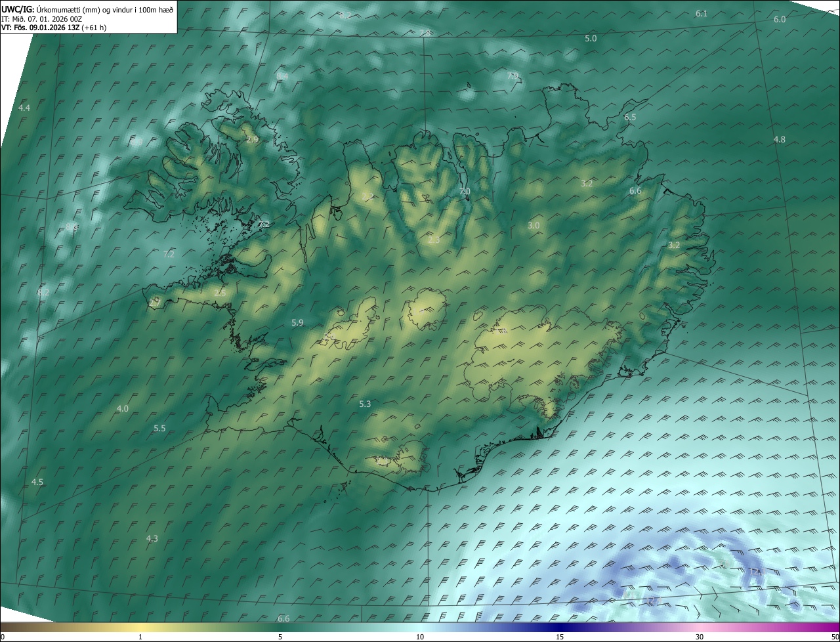The width and height of the screenshot is (840, 642).
Task: Click the 2.9 value over the Westfjords
Action: click(252, 140)
